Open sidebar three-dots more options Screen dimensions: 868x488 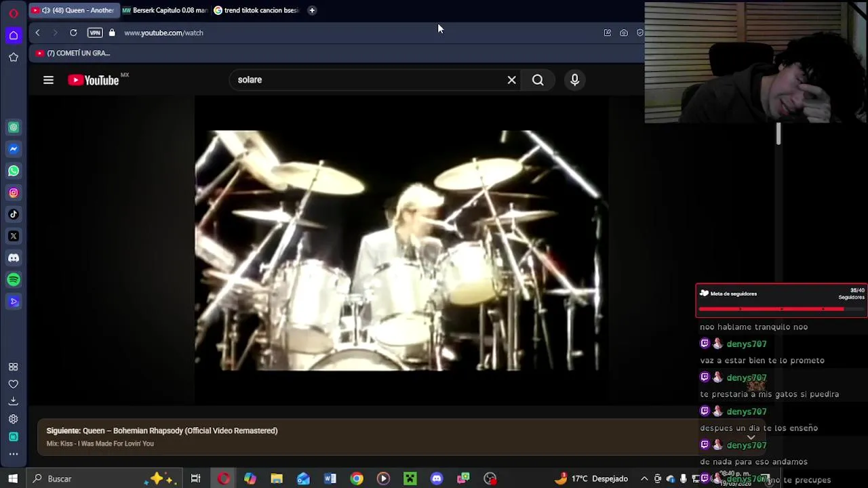(x=13, y=454)
